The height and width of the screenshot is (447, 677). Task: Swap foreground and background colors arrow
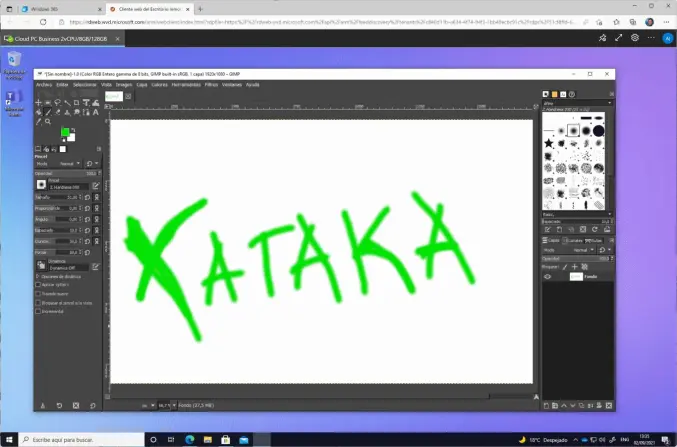tap(73, 130)
